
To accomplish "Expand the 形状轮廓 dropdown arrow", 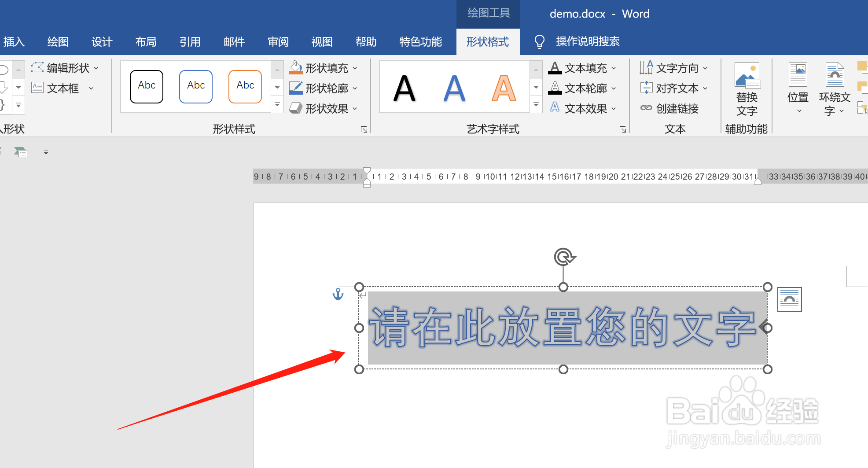I will 355,88.
